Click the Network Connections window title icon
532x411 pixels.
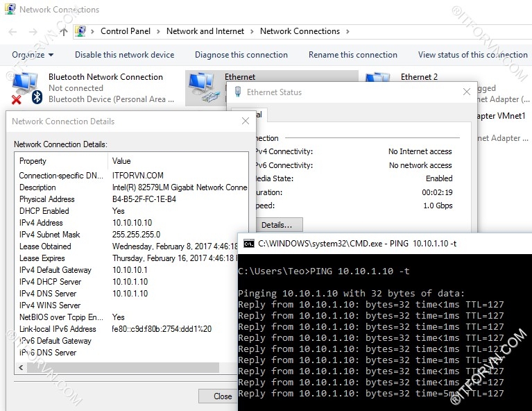pos(10,10)
